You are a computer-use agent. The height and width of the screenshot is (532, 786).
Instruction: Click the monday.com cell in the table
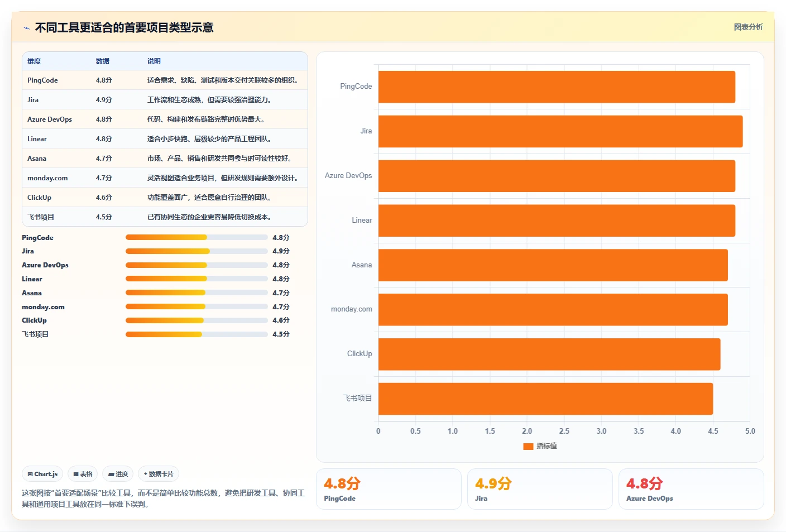[47, 178]
